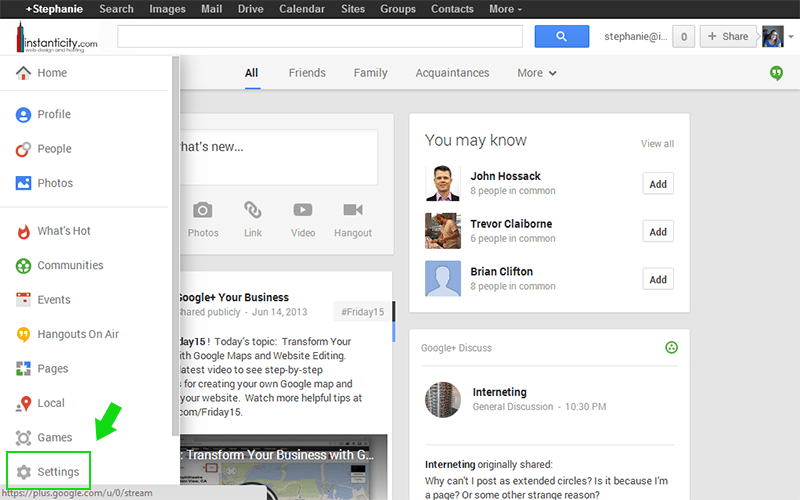The height and width of the screenshot is (500, 800).
Task: Click the Games icon in sidebar
Action: [23, 438]
